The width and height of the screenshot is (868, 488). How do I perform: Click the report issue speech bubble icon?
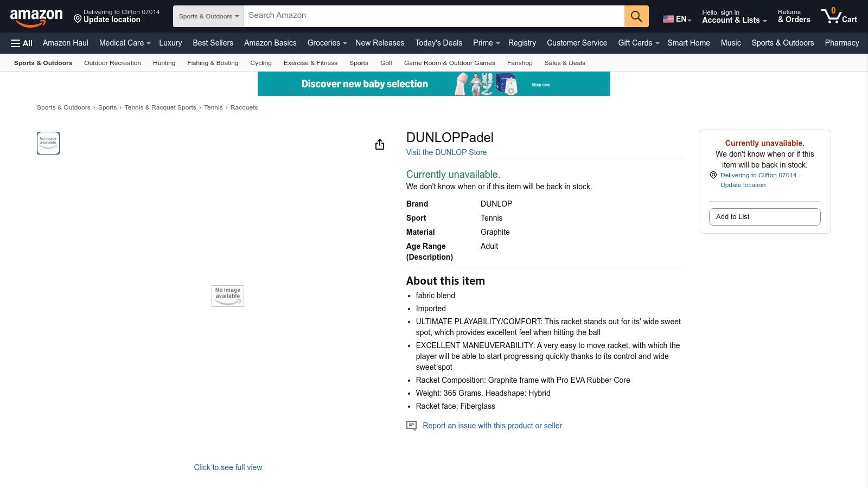(412, 426)
